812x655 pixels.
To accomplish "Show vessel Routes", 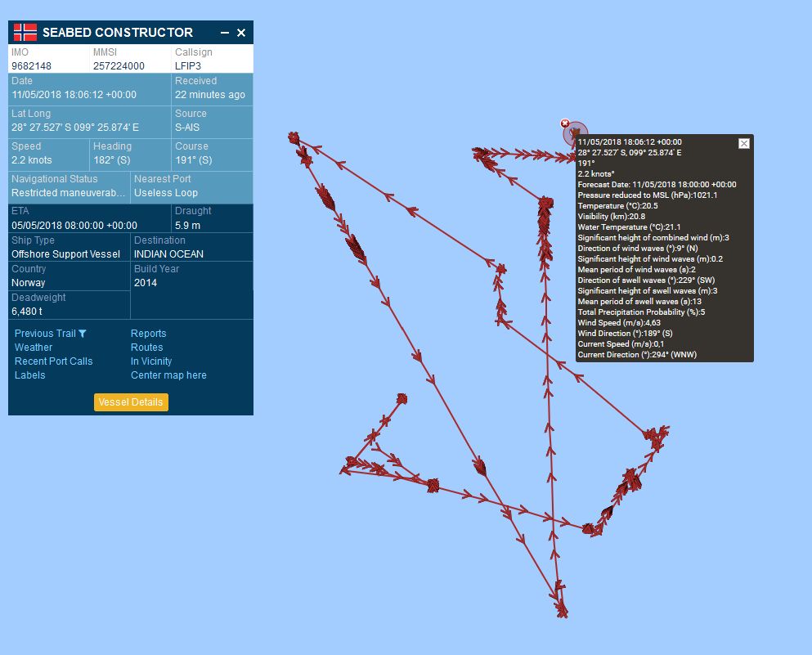I will 147,348.
